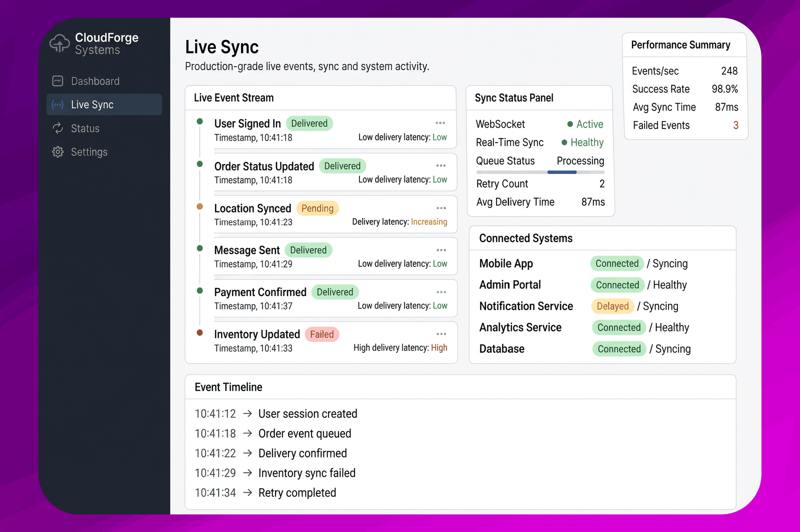The width and height of the screenshot is (800, 532).
Task: Click the Failed badge on Inventory Updated
Action: [x=322, y=334]
